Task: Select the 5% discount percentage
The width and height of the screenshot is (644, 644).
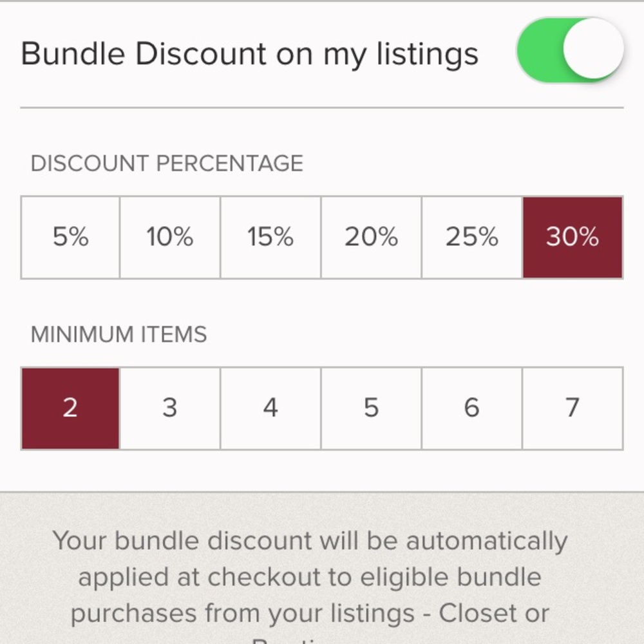Action: [x=70, y=236]
